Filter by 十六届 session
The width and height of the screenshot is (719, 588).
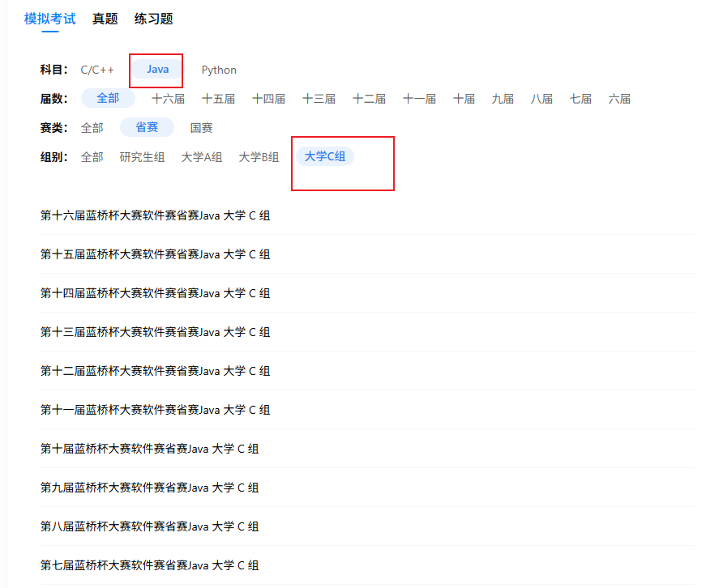pyautogui.click(x=169, y=99)
